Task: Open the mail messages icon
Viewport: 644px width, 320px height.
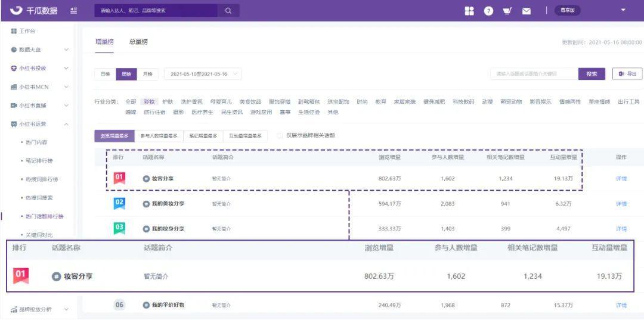Action: pyautogui.click(x=527, y=10)
